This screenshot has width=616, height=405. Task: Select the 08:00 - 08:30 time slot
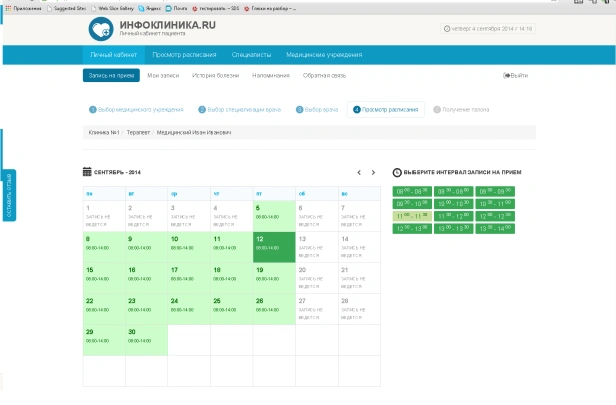click(x=414, y=191)
